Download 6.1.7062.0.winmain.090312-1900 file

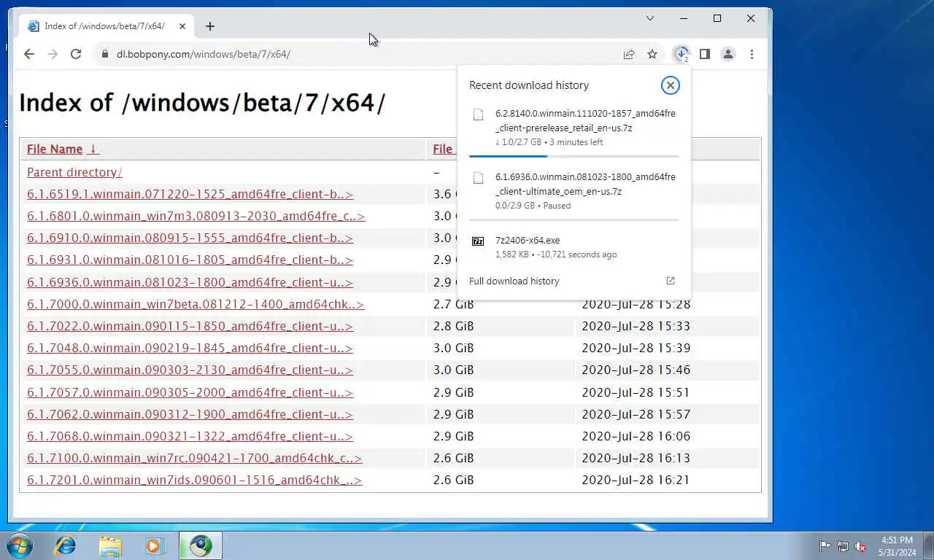click(190, 414)
